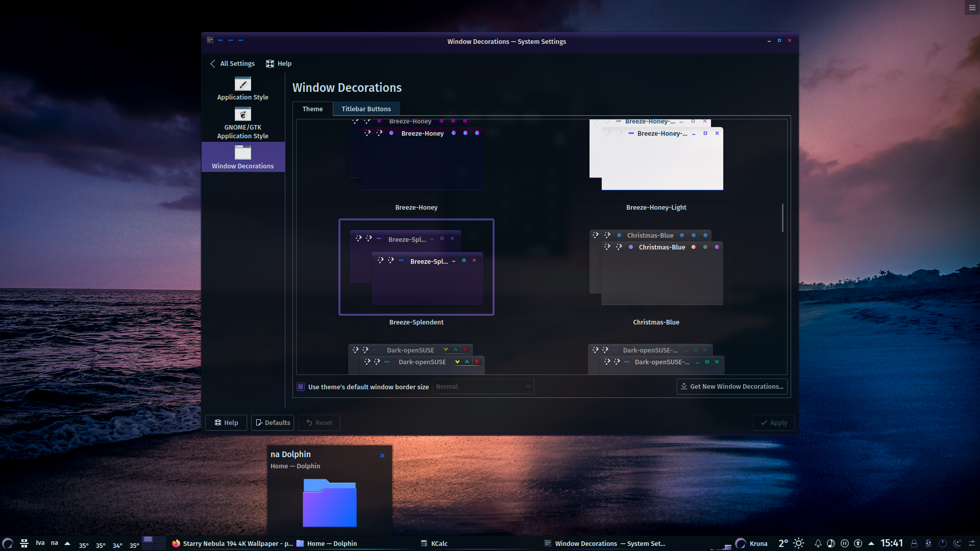Screen dimensions: 980x551
Task: Open the application launcher on the taskbar
Action: coord(8,543)
